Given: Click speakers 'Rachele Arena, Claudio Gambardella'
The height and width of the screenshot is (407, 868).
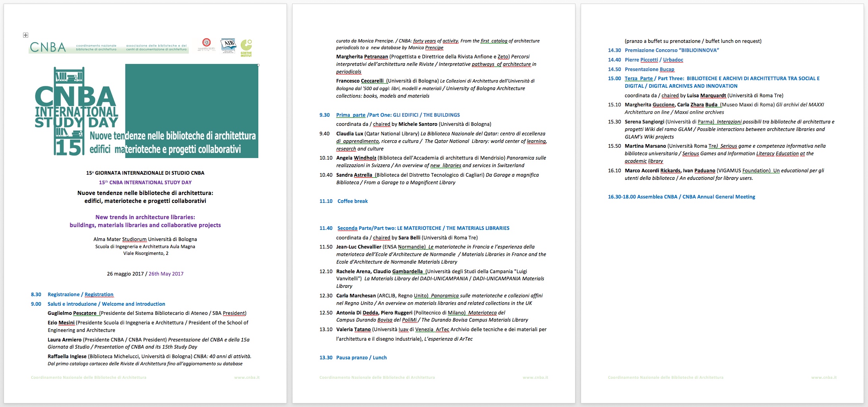Looking at the screenshot, I should [380, 272].
